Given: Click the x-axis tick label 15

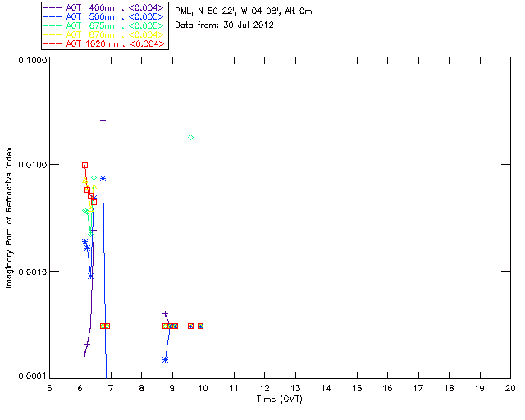Looking at the screenshot, I should click(357, 388).
